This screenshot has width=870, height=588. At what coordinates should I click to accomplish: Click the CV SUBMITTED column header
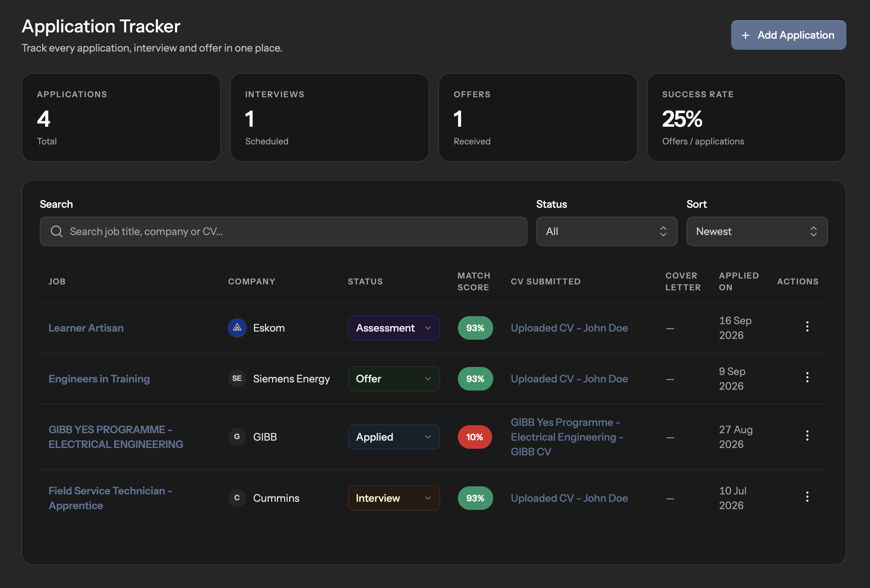[x=545, y=281]
